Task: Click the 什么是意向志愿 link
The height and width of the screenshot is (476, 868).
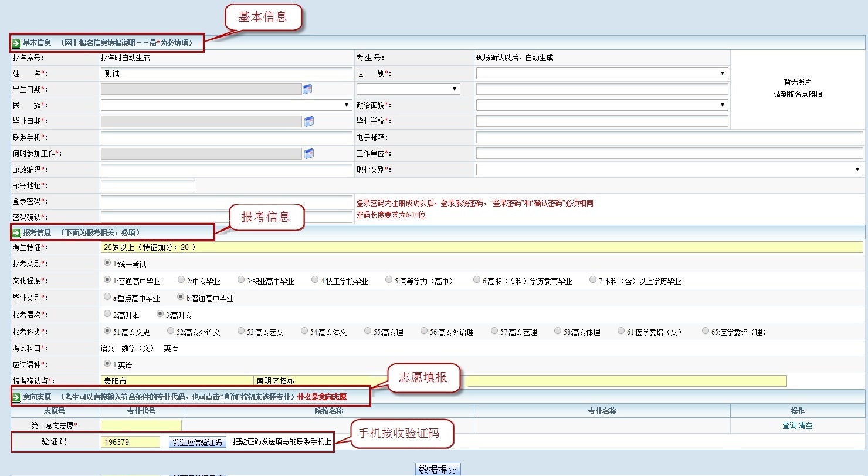Action: click(x=321, y=397)
